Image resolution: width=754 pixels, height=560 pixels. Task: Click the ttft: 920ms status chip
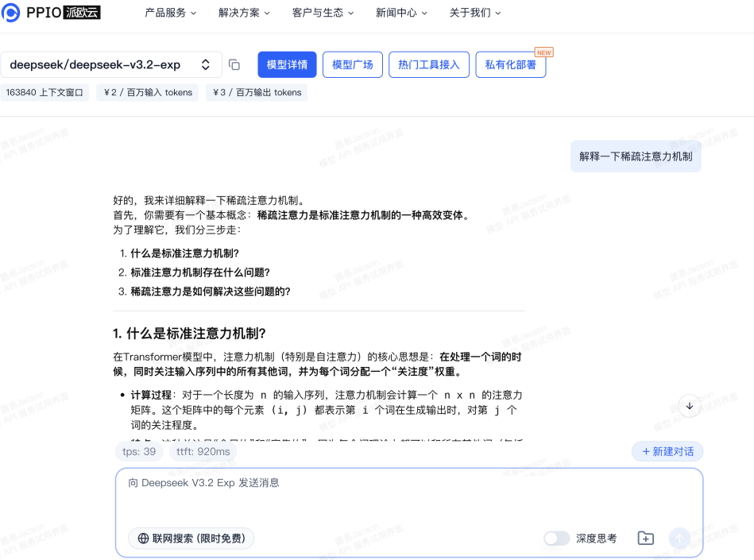click(204, 451)
